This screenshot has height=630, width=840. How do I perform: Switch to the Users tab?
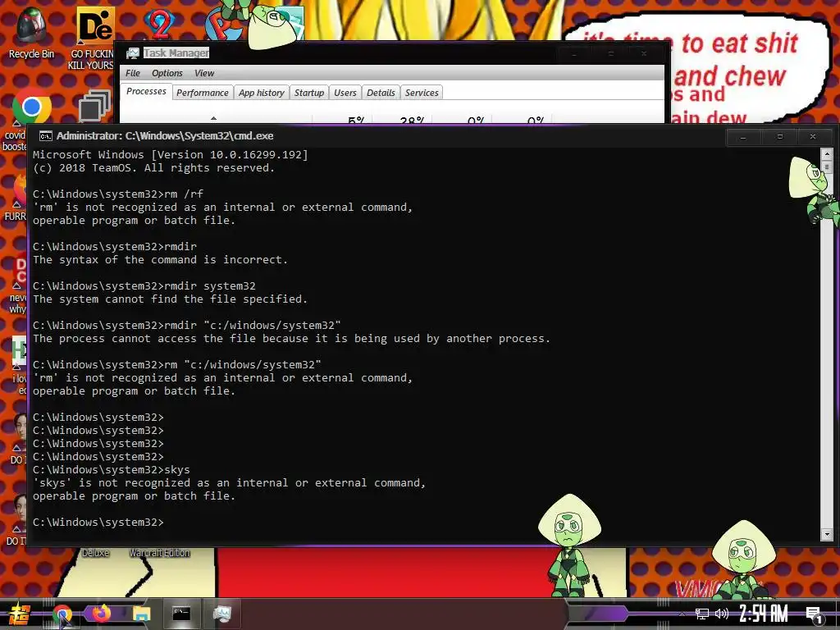coord(345,93)
